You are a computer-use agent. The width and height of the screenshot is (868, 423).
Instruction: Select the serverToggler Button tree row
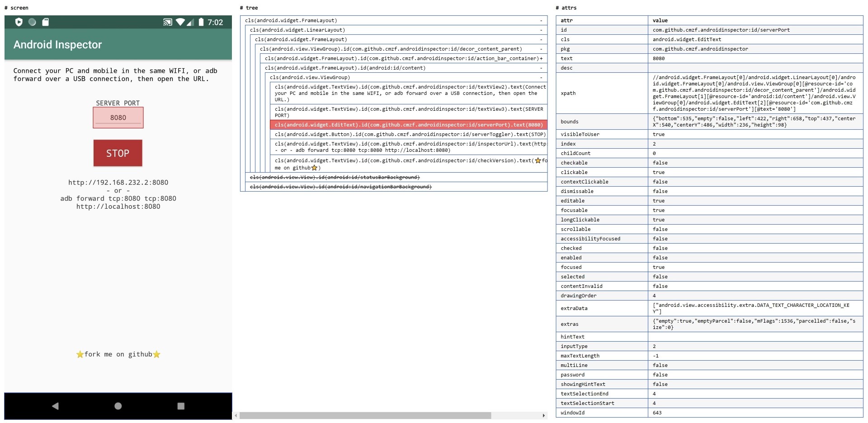pos(409,134)
